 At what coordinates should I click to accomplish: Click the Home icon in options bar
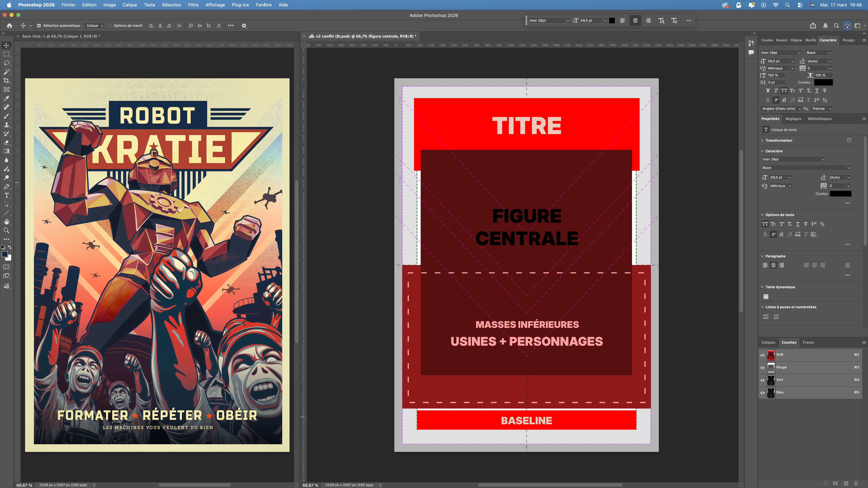9,26
